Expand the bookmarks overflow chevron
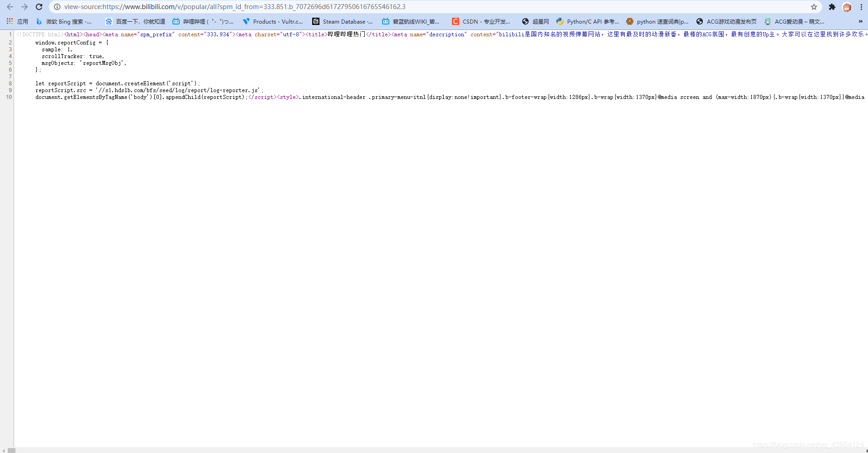The image size is (868, 453). [860, 21]
